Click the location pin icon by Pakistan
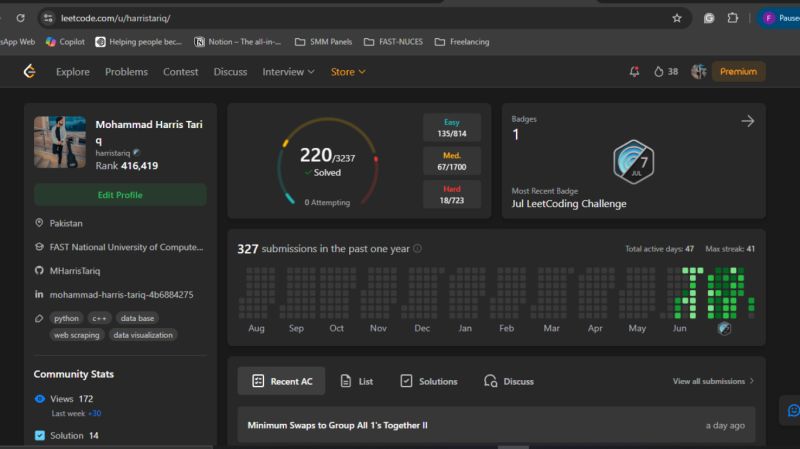 [x=39, y=223]
